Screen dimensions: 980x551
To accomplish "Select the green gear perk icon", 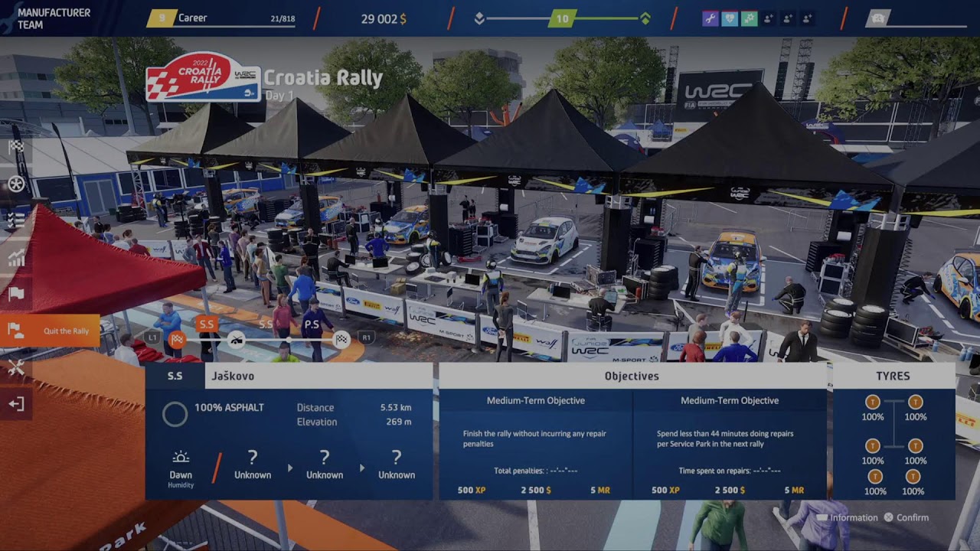I will [750, 18].
